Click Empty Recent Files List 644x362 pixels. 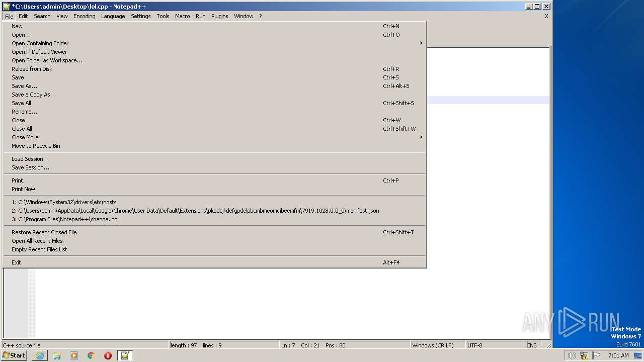(x=215, y=249)
